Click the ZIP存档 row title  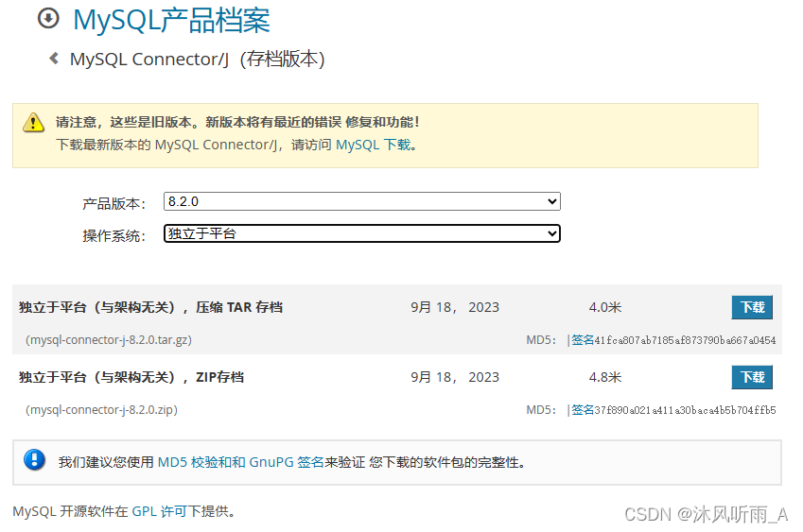point(131,378)
